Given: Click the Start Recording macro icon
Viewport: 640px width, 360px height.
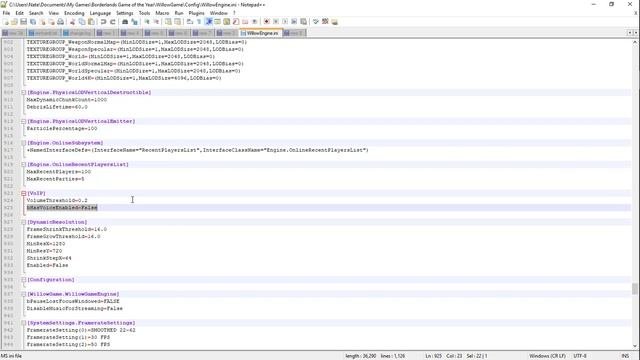Looking at the screenshot, I should click(x=267, y=22).
